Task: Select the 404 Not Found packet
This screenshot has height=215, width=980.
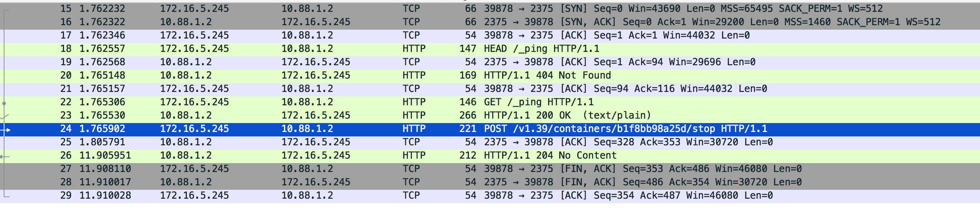Action: coord(490,76)
